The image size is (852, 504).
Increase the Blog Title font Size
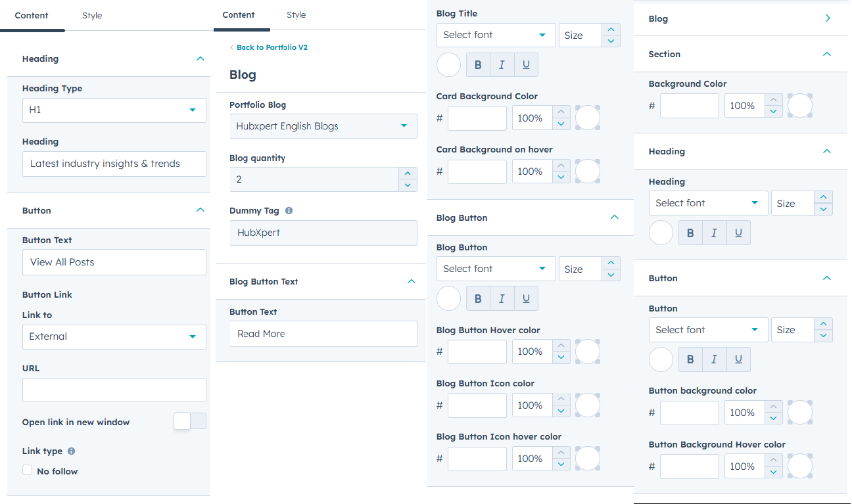pos(611,29)
